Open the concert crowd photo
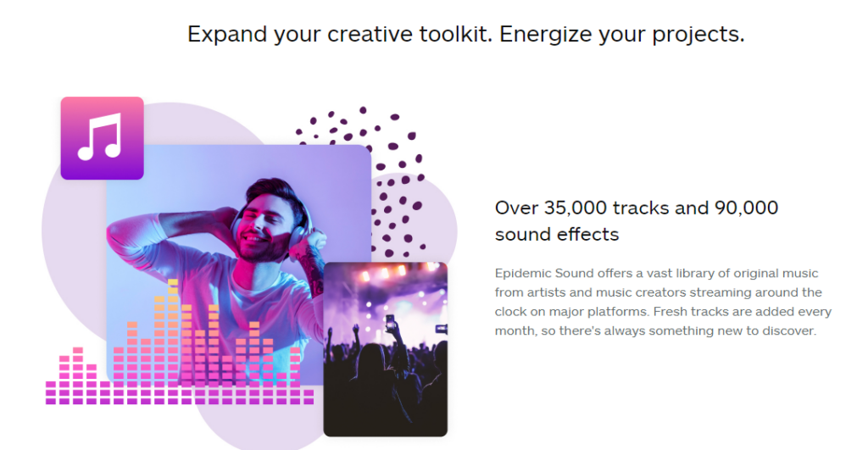 coord(386,349)
